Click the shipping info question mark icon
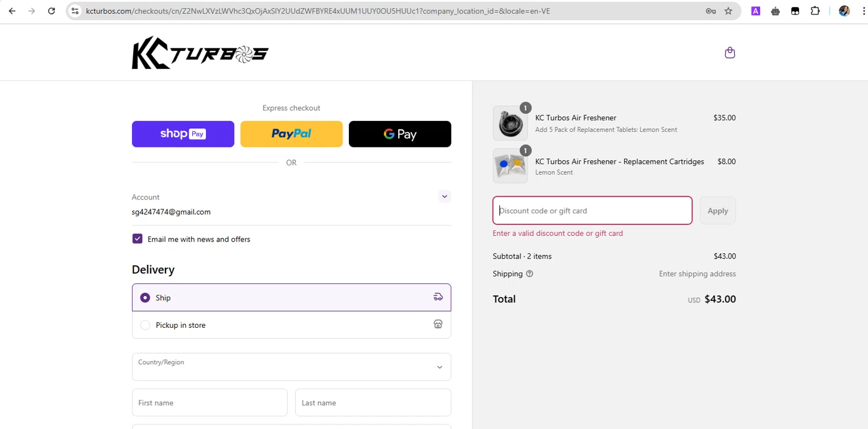This screenshot has width=868, height=429. 529,273
